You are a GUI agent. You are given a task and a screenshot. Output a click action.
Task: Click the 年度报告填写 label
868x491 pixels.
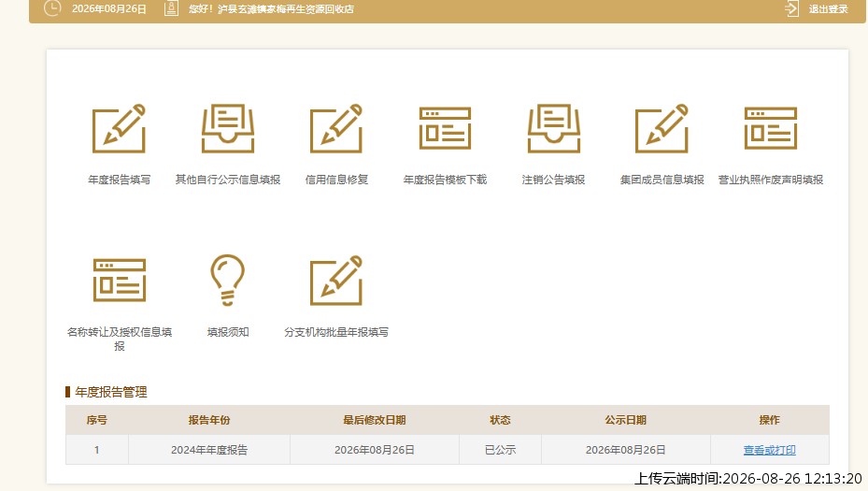click(x=119, y=180)
